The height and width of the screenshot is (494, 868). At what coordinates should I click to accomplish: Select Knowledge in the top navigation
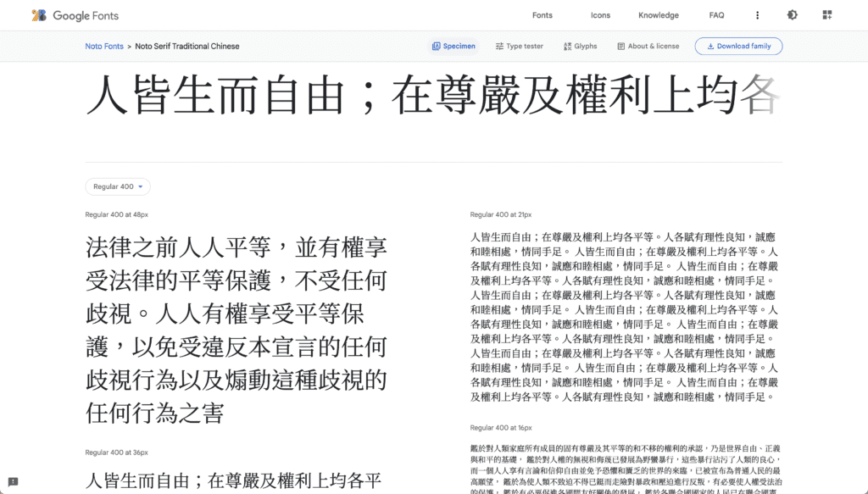point(658,15)
